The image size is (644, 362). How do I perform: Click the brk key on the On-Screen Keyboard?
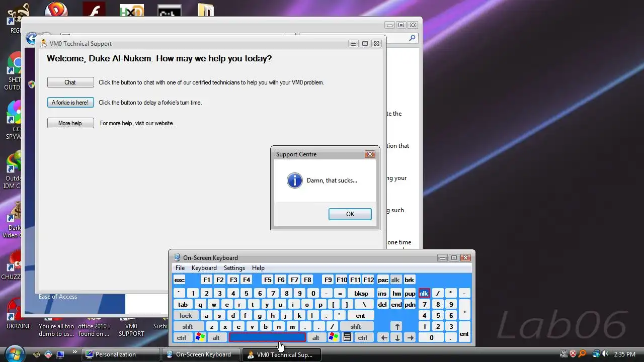tap(410, 280)
